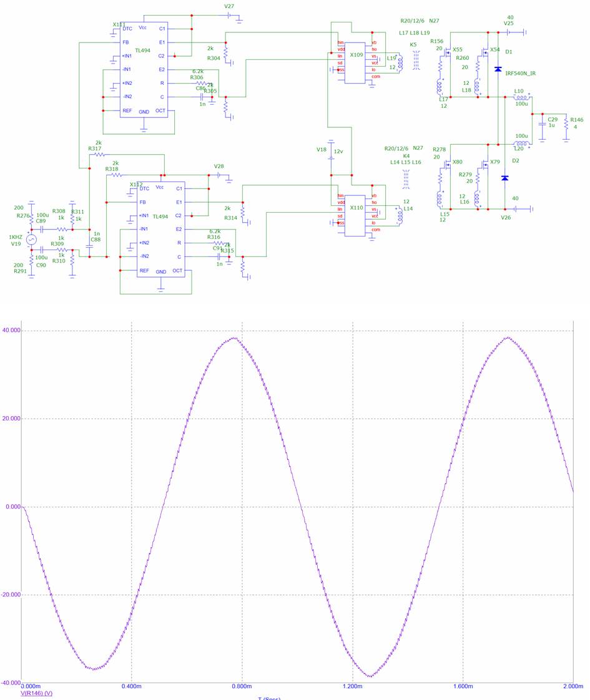Click the 0.800m time axis label
The image size is (590, 700).
click(x=242, y=686)
